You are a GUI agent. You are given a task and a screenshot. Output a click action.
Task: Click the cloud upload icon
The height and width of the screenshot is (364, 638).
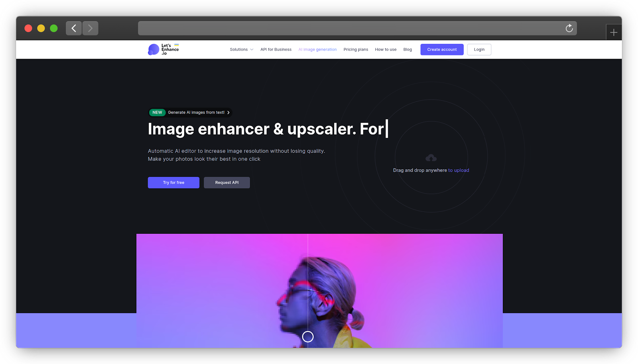coord(431,158)
